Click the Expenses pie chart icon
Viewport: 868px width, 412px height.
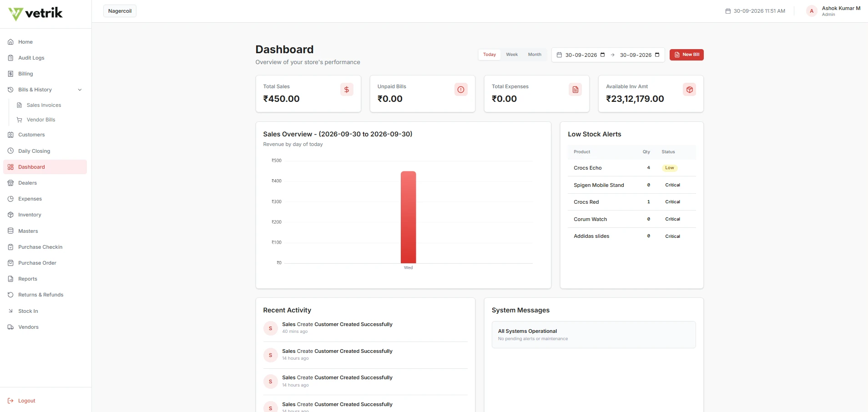tap(10, 199)
